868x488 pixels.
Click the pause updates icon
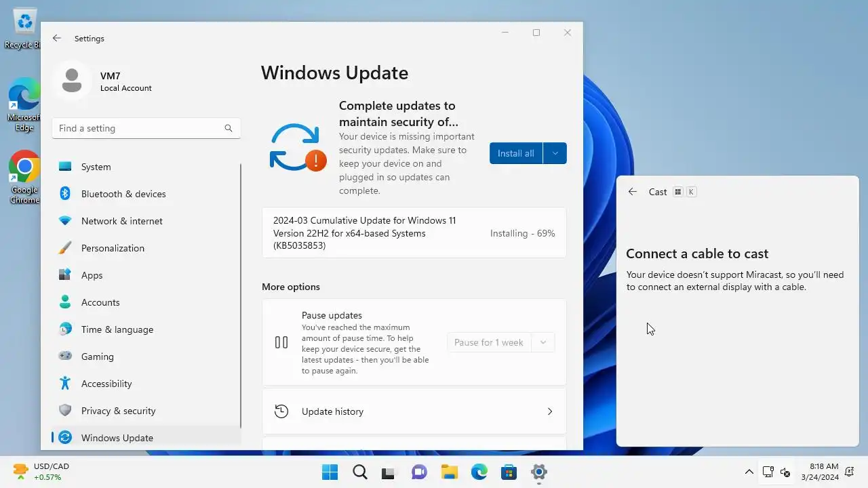281,342
